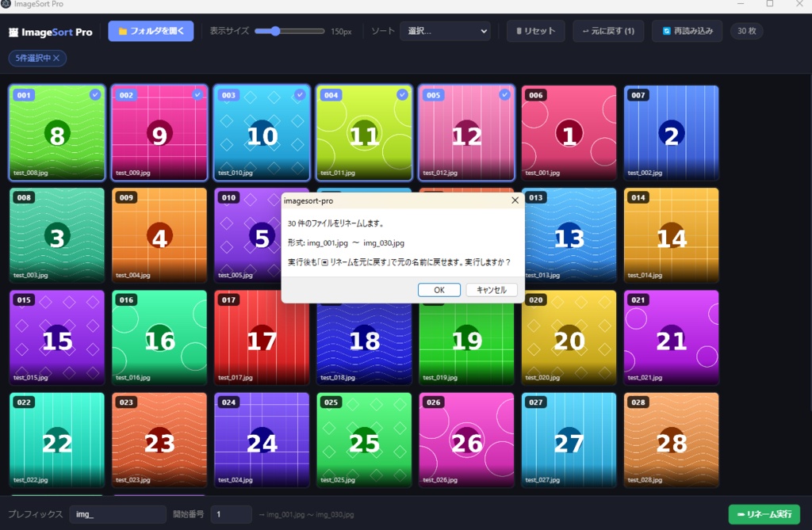This screenshot has width=812, height=530.
Task: Adjust the 表示サイズ slider
Action: 289,31
